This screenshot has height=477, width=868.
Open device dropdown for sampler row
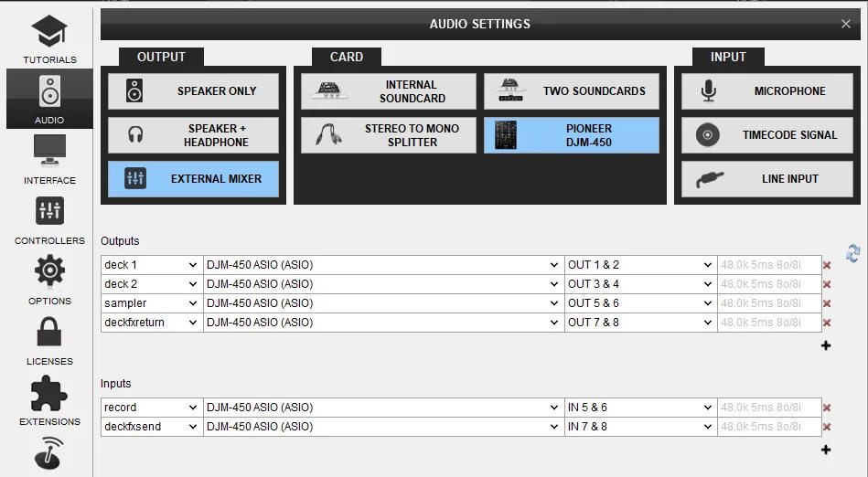[x=383, y=303]
